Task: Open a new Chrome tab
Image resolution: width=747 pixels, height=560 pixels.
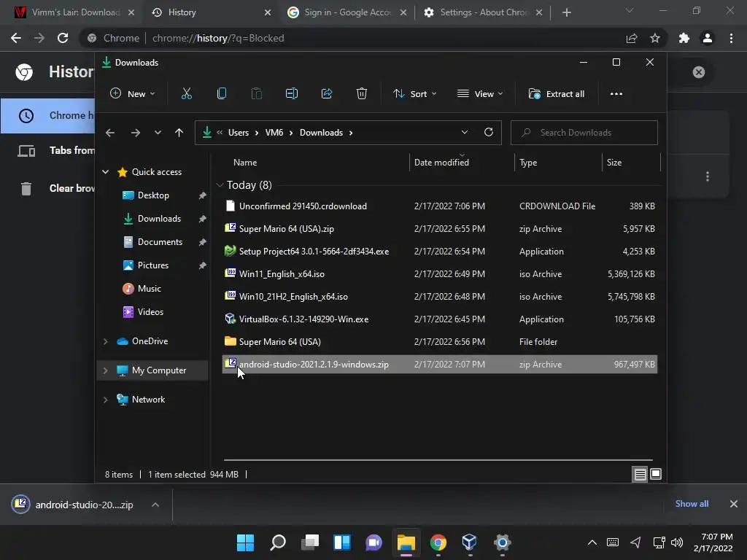Action: [566, 12]
